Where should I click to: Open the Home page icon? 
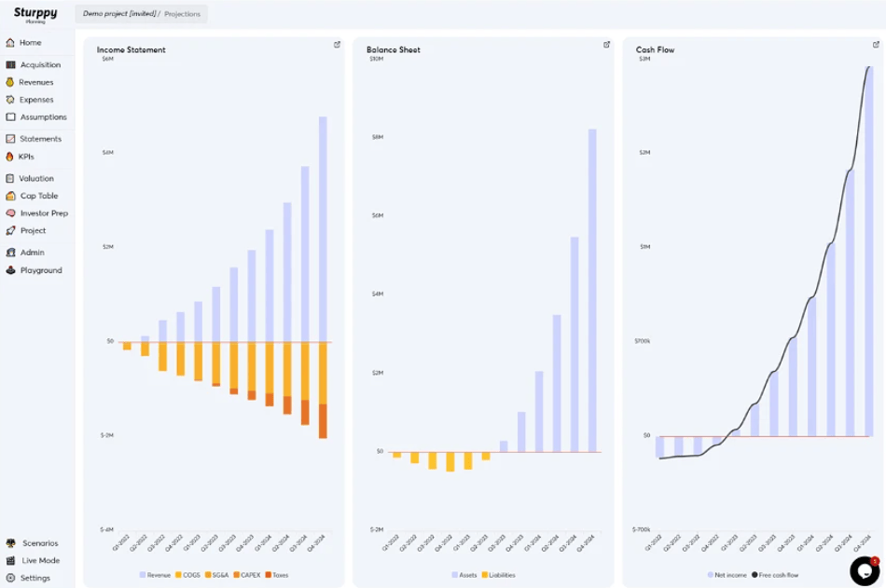(x=10, y=43)
